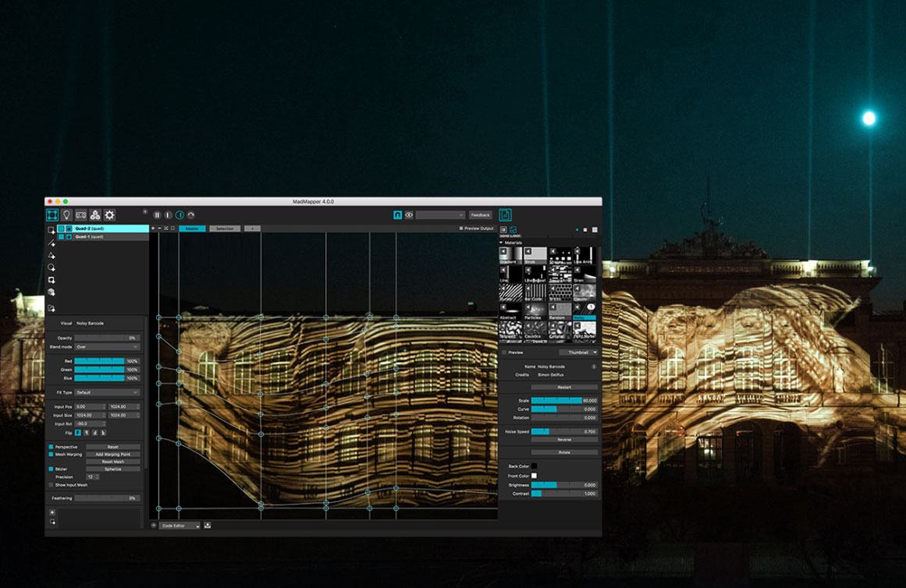The height and width of the screenshot is (588, 906).
Task: Open the FX Type dropdown
Action: [107, 392]
